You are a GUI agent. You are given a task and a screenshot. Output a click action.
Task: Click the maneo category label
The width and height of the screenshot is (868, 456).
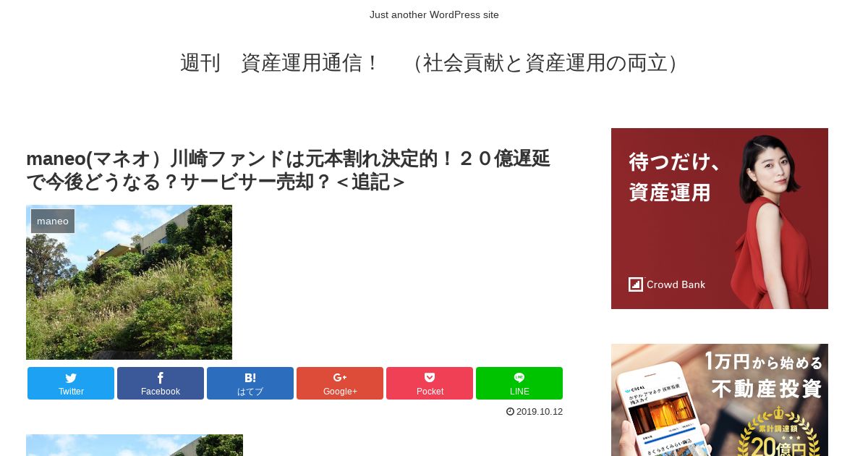(x=53, y=221)
